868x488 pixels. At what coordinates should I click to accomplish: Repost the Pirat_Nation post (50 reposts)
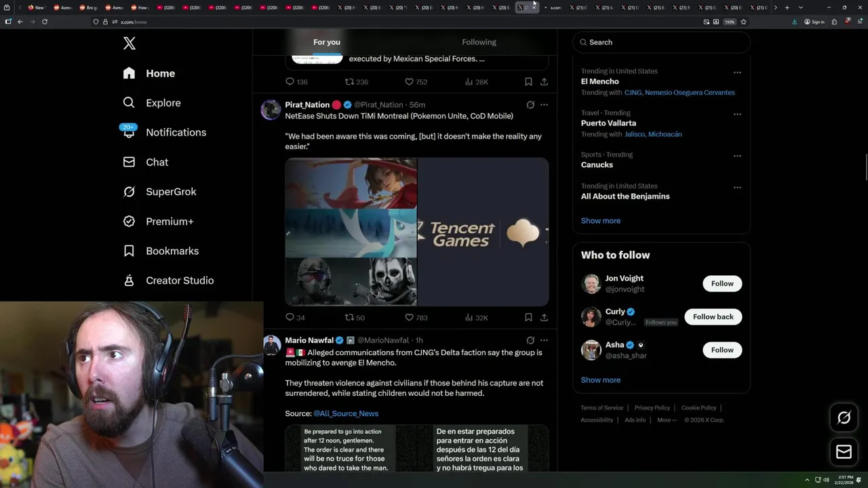[355, 317]
